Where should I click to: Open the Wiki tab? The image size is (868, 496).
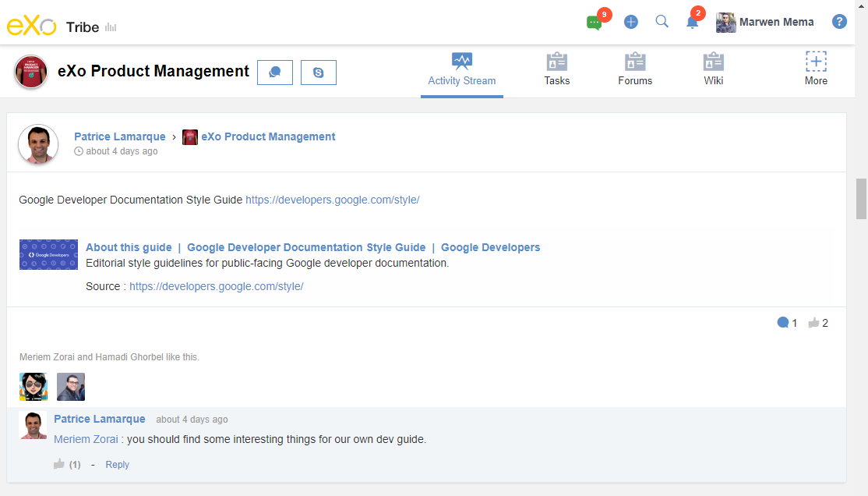(x=714, y=70)
